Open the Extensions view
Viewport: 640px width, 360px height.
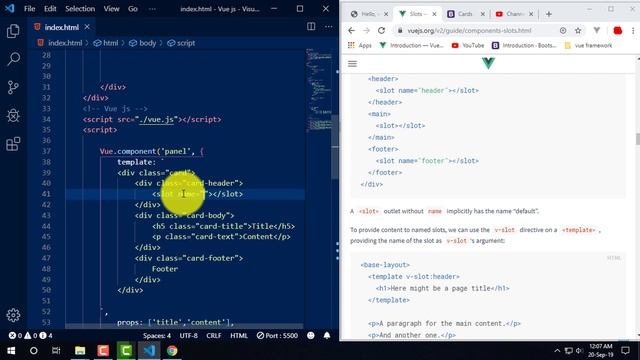click(13, 144)
